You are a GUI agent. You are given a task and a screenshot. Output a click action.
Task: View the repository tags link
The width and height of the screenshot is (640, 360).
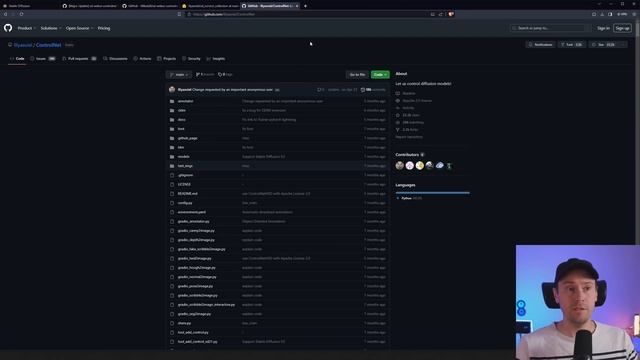click(x=225, y=75)
